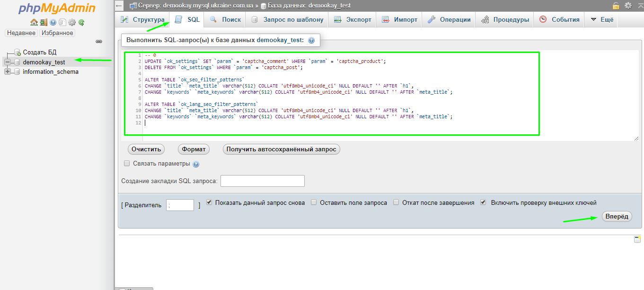The width and height of the screenshot is (644, 290).
Task: Open the Ещё dropdown tab
Action: point(602,20)
